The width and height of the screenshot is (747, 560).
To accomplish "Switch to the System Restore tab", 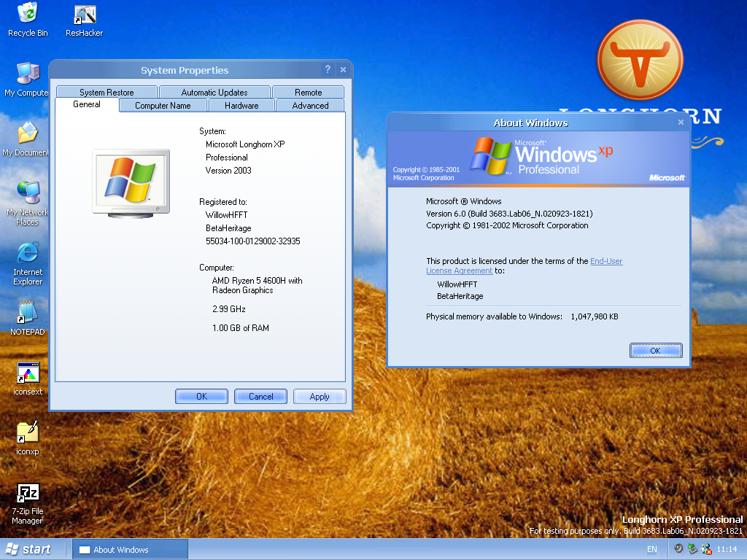I will [x=107, y=92].
